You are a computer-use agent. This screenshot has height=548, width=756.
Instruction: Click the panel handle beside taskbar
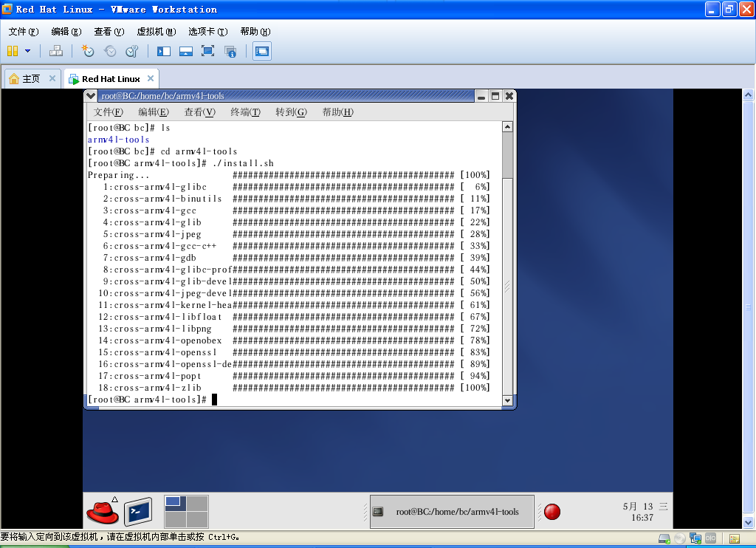(365, 512)
